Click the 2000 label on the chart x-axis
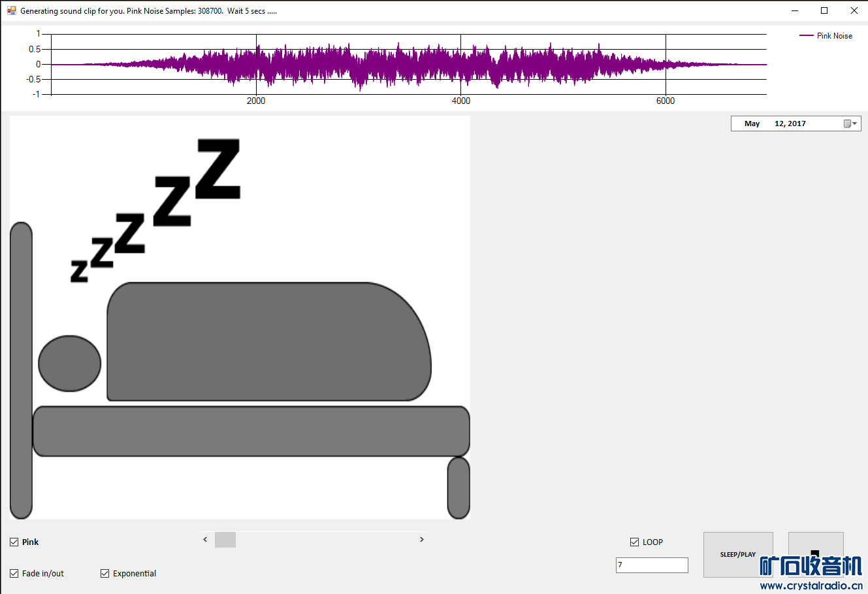Screen dimensions: 868x594 pyautogui.click(x=256, y=101)
